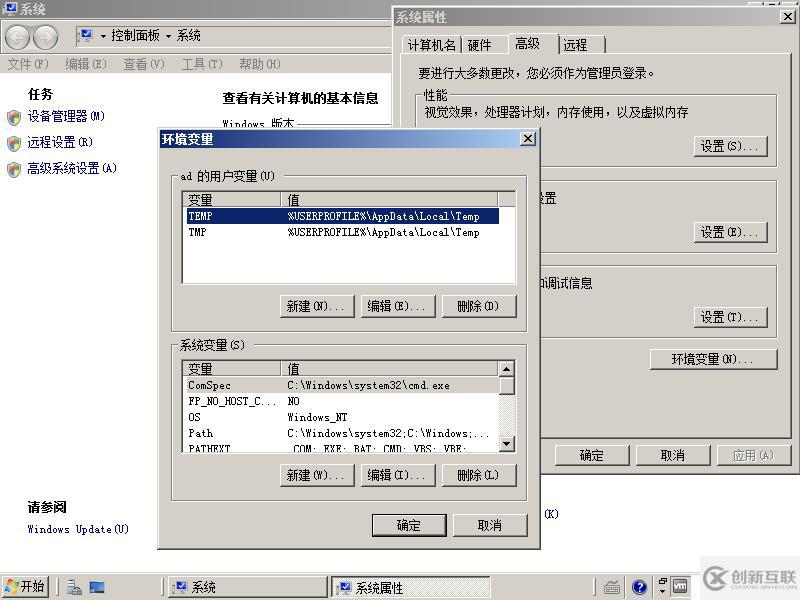Viewport: 800px width, 600px height.
Task: Click the blue help icon in tray
Action: click(639, 587)
